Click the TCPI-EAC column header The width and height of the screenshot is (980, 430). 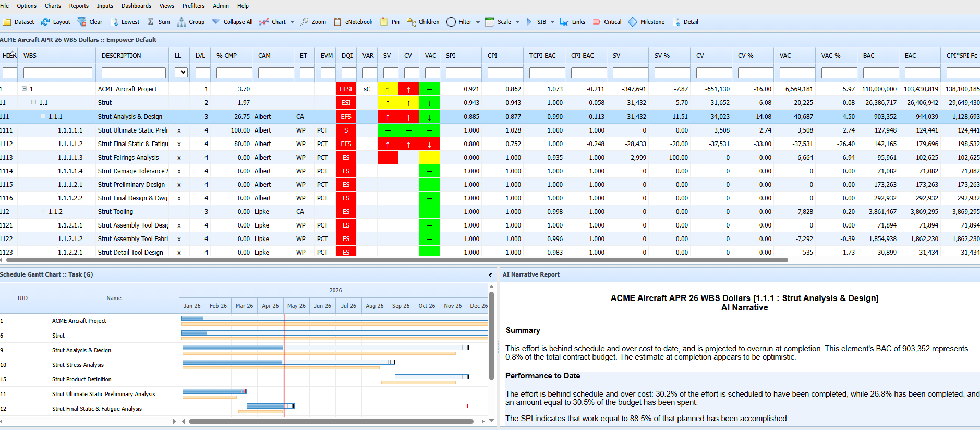pos(545,55)
